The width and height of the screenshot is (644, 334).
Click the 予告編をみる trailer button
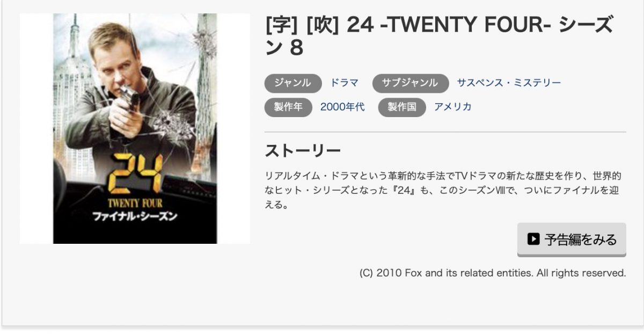(x=572, y=239)
